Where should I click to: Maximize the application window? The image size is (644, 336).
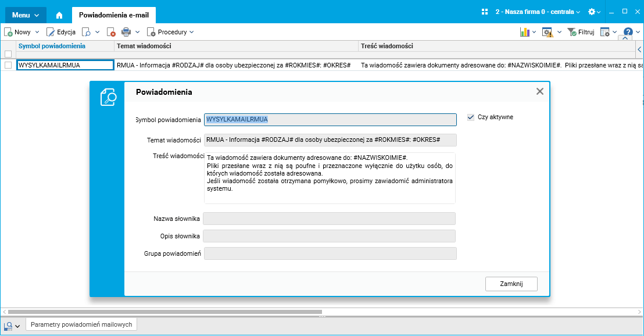[x=625, y=12]
